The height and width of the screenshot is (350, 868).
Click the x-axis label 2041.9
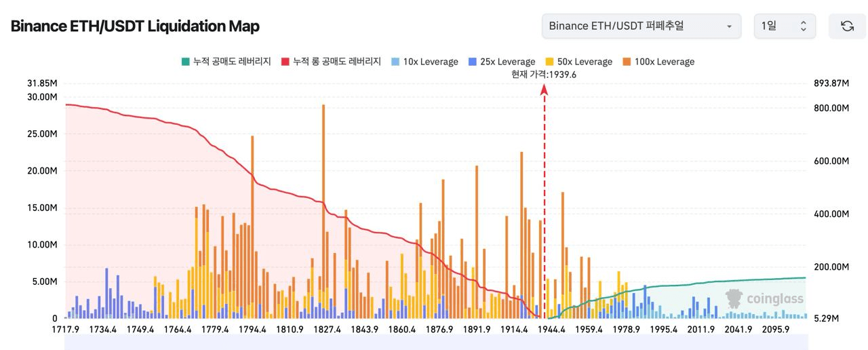click(738, 329)
